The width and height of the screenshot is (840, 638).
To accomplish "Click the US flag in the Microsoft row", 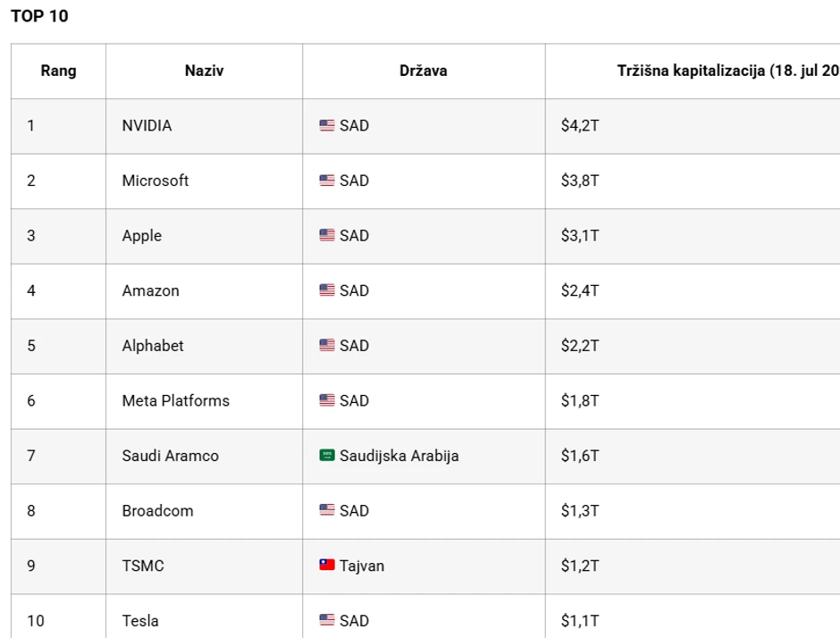I will point(327,180).
